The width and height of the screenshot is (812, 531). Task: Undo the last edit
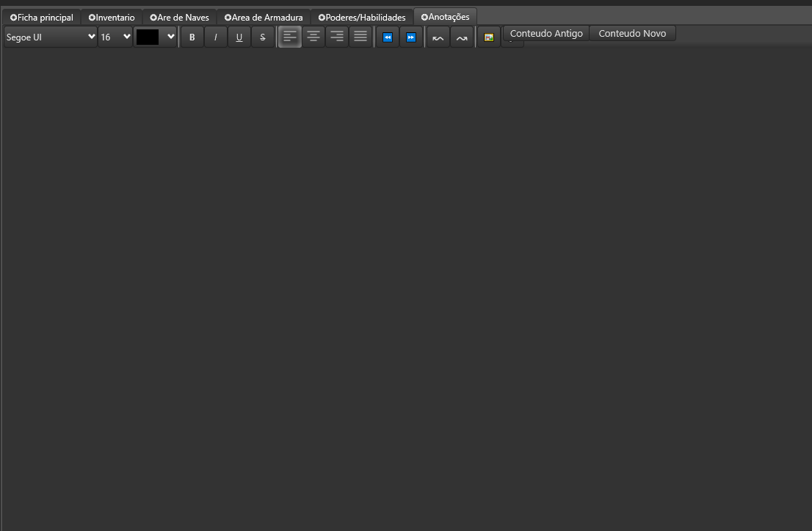click(x=438, y=37)
